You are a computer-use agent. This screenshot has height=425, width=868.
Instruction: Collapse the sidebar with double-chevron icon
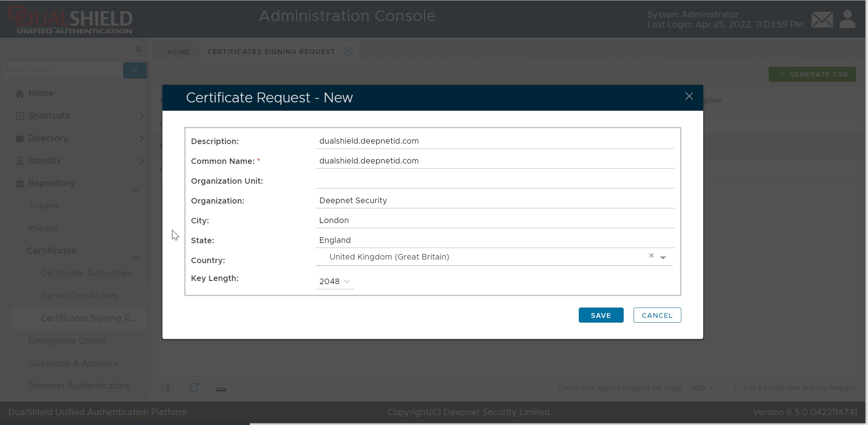[138, 49]
